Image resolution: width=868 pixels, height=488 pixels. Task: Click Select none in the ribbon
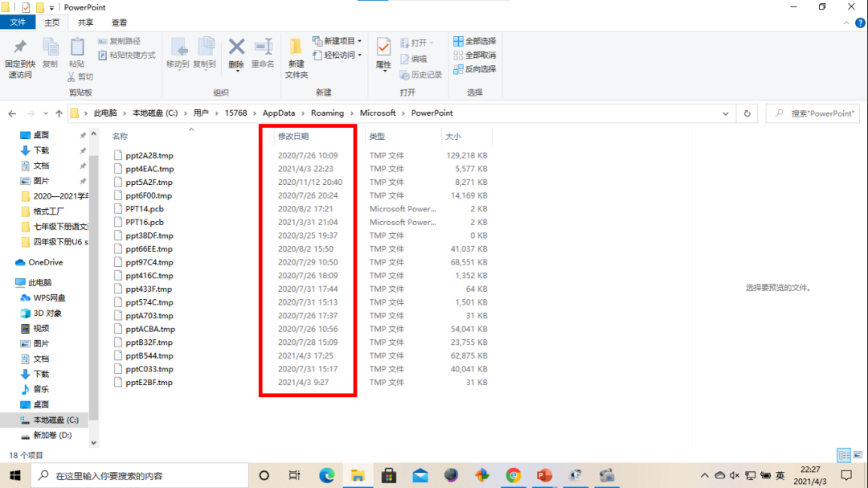[x=474, y=55]
